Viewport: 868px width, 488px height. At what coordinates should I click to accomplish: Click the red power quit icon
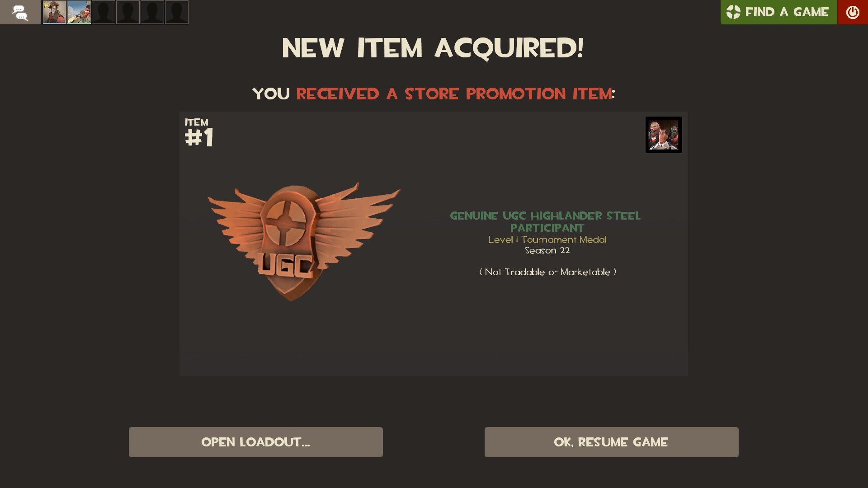click(x=853, y=12)
